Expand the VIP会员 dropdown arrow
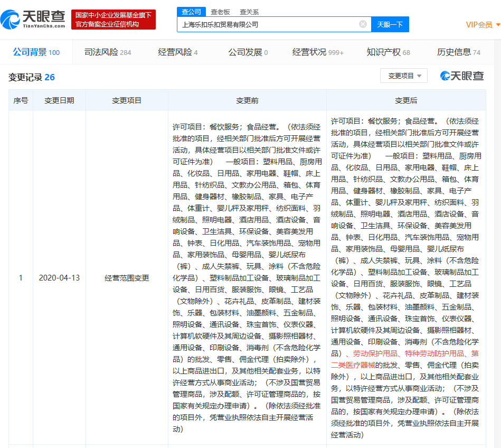This screenshot has height=448, width=501. tap(498, 24)
